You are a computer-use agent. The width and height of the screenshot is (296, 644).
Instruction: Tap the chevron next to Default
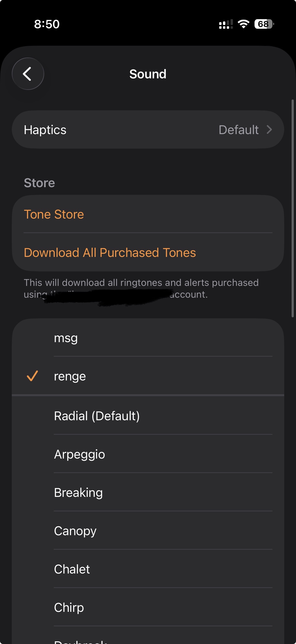coord(269,130)
